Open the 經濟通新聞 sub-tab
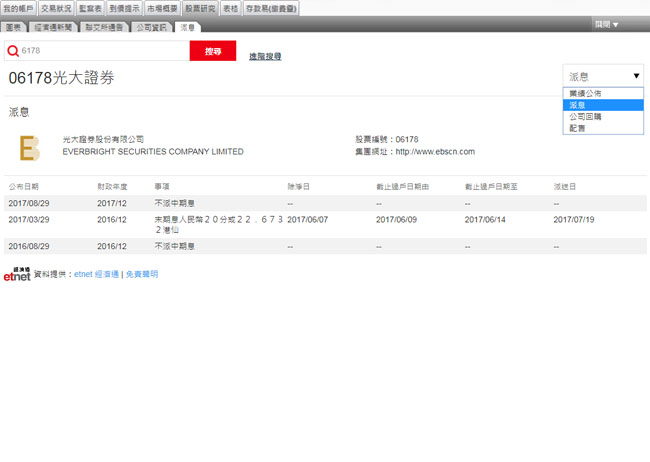 (x=53, y=27)
